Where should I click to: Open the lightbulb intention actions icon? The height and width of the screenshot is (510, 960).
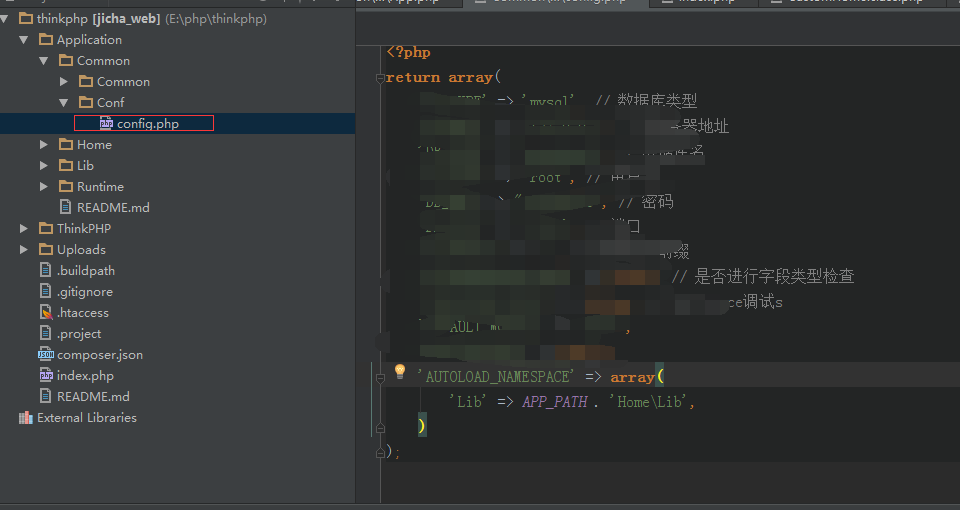point(400,371)
